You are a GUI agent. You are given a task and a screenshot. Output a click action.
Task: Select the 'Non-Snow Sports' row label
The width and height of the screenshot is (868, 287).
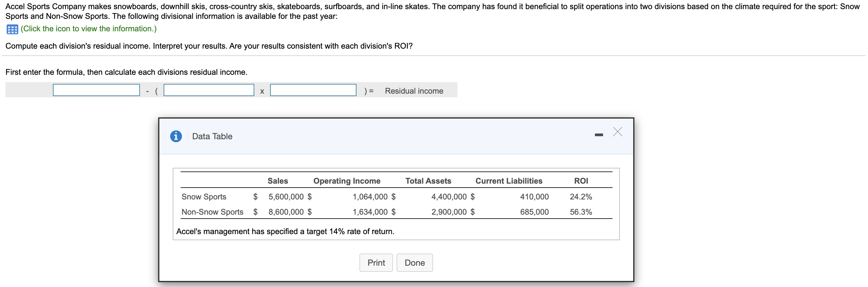(212, 212)
